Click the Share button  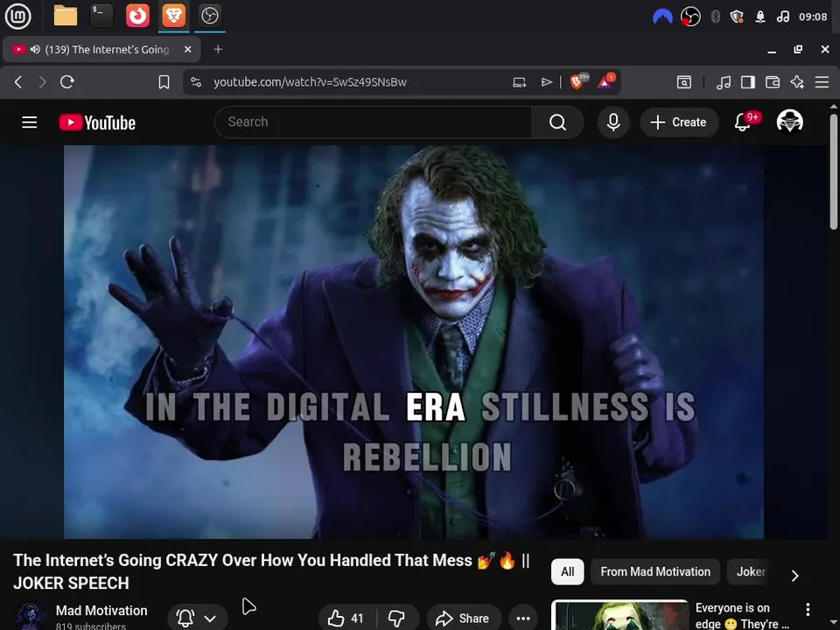point(464,619)
